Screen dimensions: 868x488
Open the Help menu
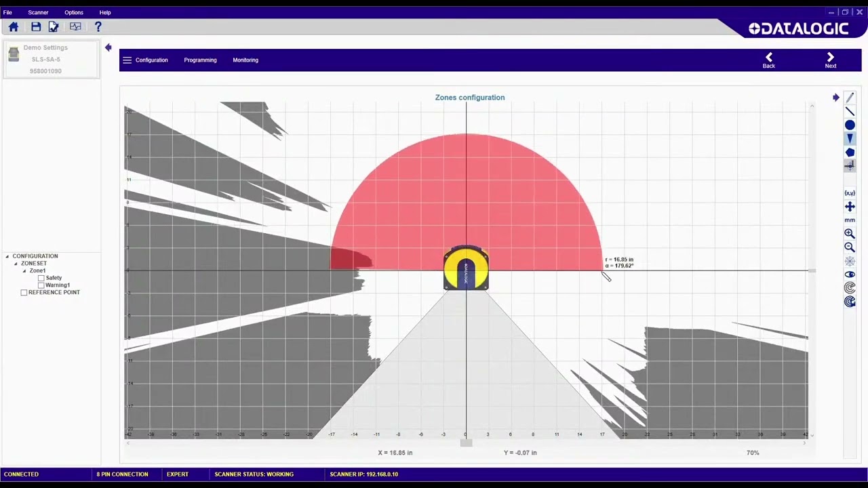point(105,12)
